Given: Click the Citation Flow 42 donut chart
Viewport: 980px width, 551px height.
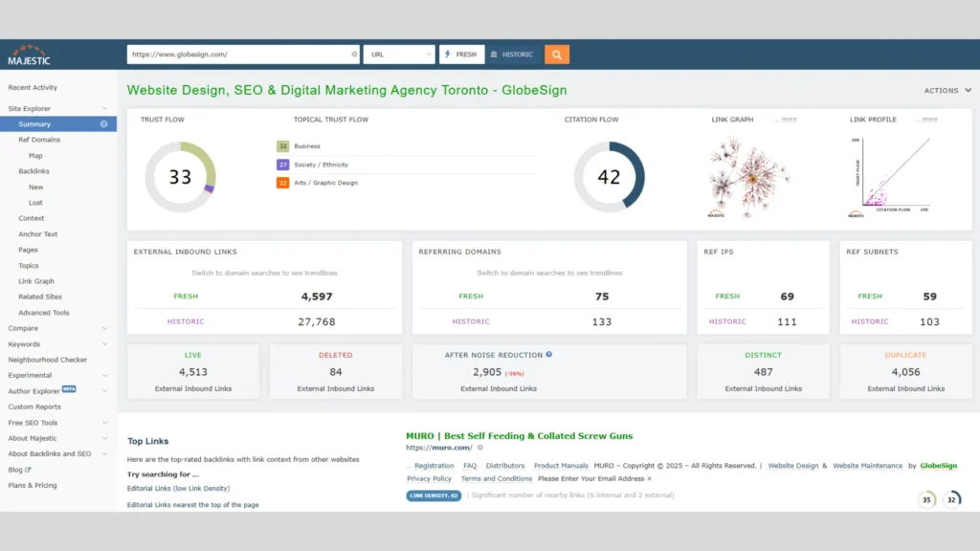Looking at the screenshot, I should (x=609, y=177).
